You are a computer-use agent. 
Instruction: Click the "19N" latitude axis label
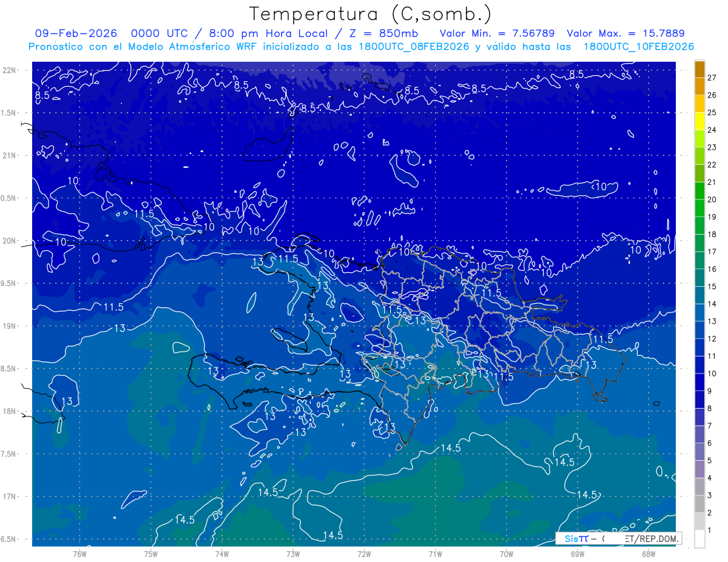10,326
